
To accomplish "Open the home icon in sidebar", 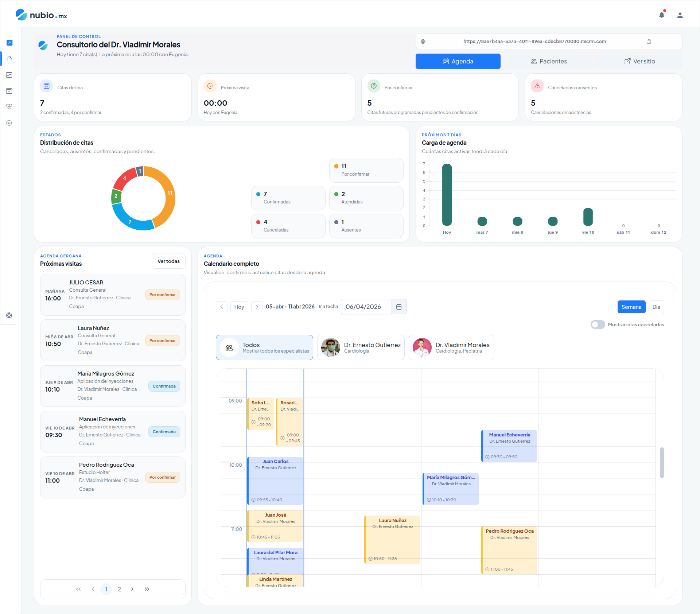I will [9, 59].
